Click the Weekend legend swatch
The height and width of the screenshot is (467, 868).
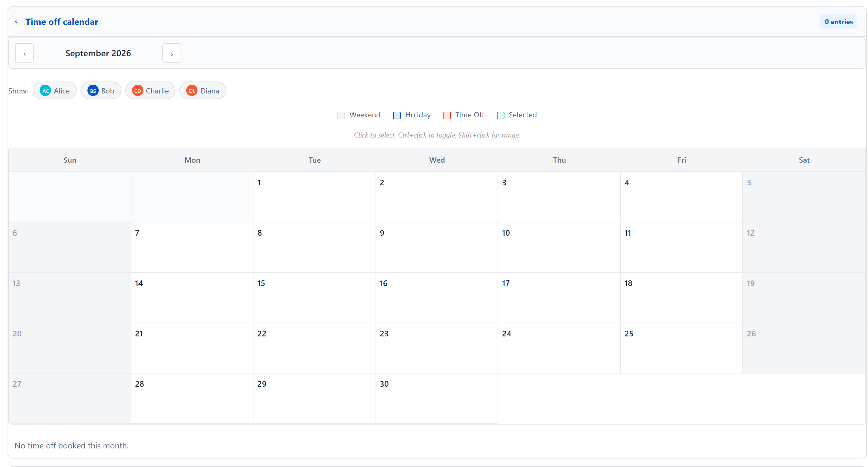[341, 115]
